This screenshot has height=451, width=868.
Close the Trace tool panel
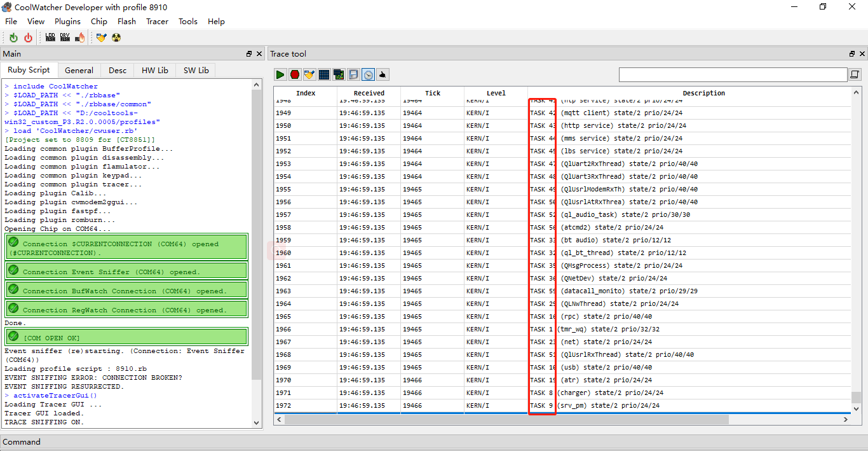point(862,54)
